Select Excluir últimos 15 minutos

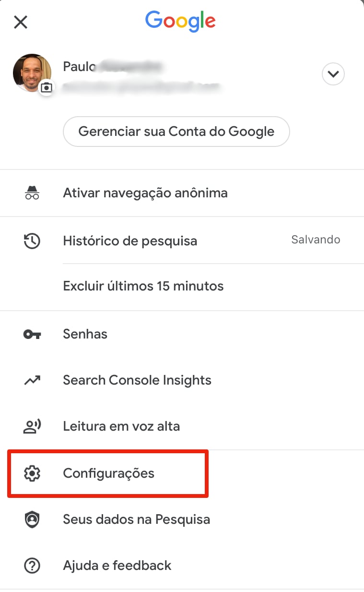click(x=143, y=286)
